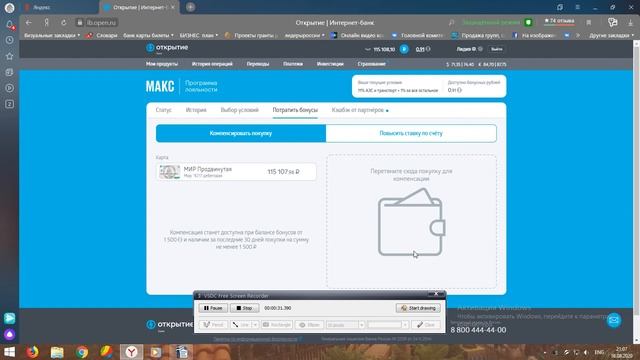Viewport: 640px width, 360px height.
Task: Select Компенсировать покупку toggle button
Action: coord(241,133)
